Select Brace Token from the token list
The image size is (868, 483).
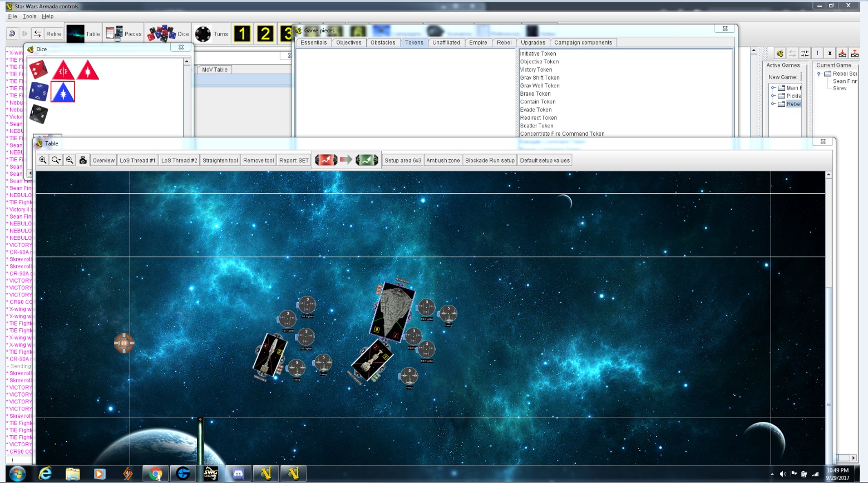pyautogui.click(x=535, y=93)
